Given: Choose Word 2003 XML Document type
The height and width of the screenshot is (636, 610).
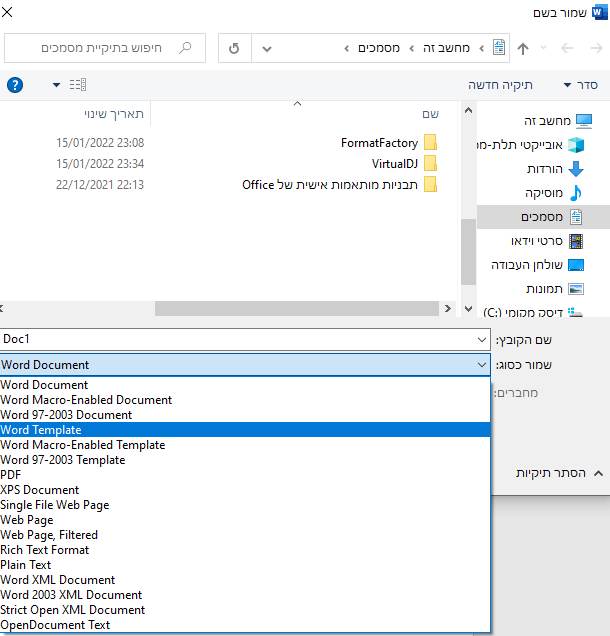Looking at the screenshot, I should pyautogui.click(x=245, y=595).
